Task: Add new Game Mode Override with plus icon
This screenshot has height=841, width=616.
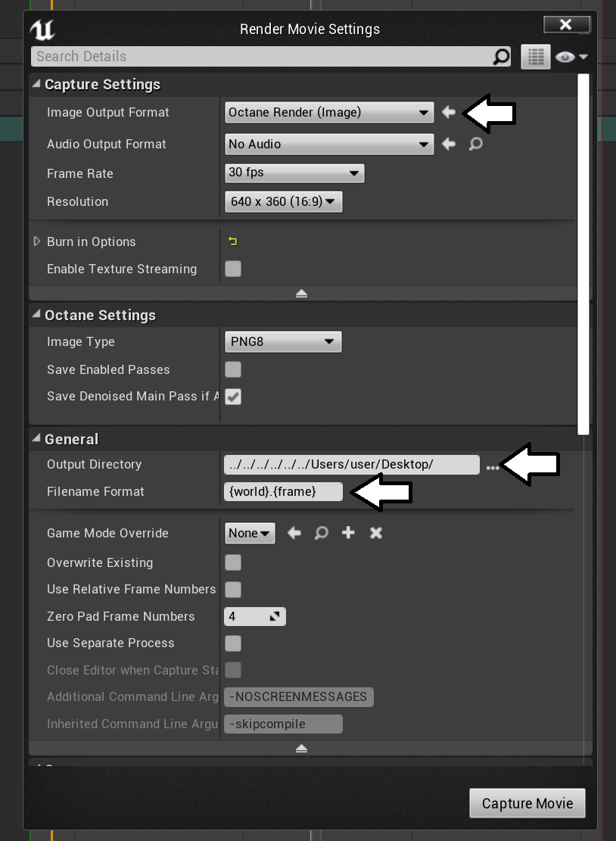Action: pyautogui.click(x=348, y=533)
